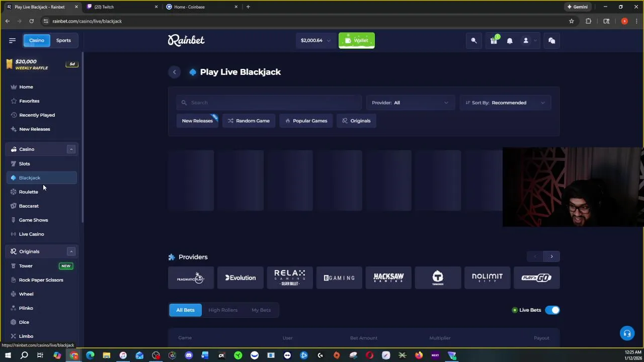
Task: Select BGaming provider logo
Action: (339, 278)
